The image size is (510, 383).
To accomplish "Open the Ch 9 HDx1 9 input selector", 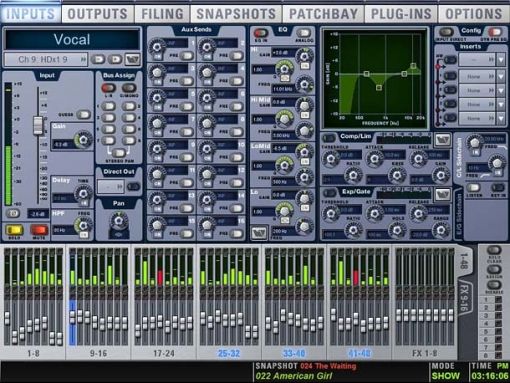I will (x=46, y=60).
